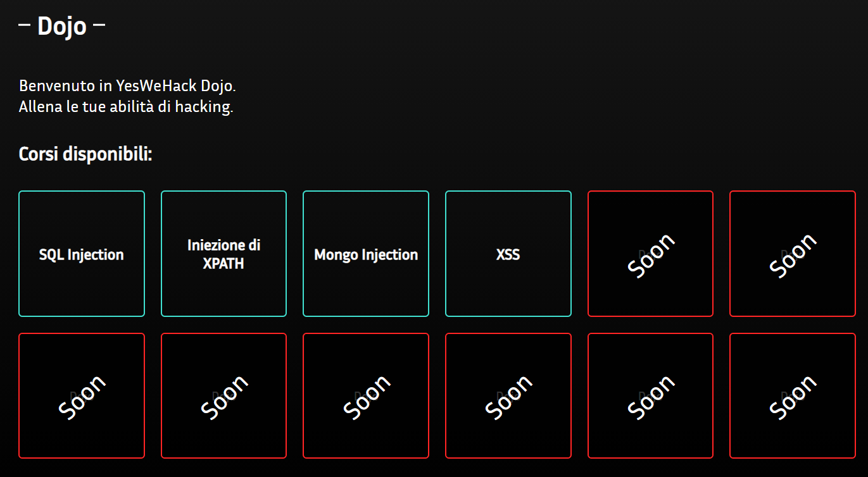Click the last Soon tile in top row
Image resolution: width=868 pixels, height=477 pixels.
click(793, 254)
